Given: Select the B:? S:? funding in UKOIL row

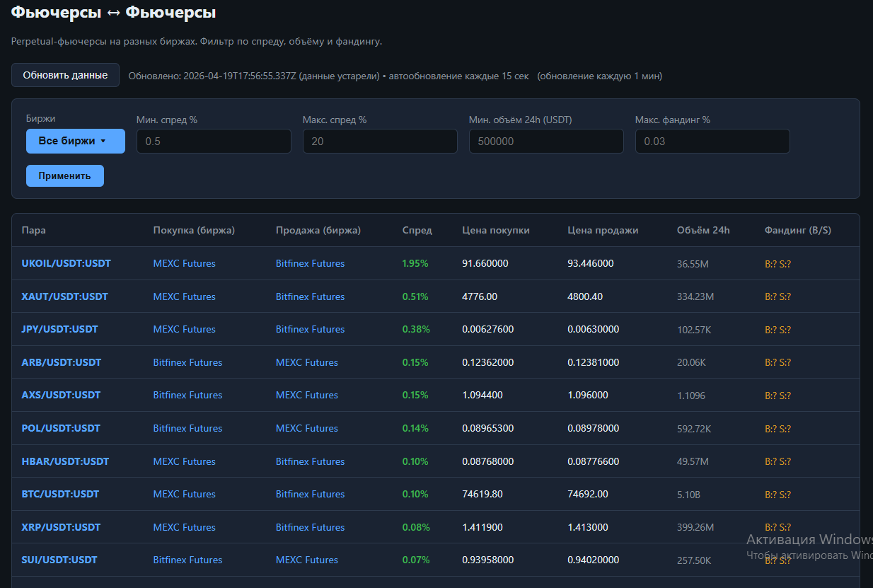Looking at the screenshot, I should click(x=778, y=263).
